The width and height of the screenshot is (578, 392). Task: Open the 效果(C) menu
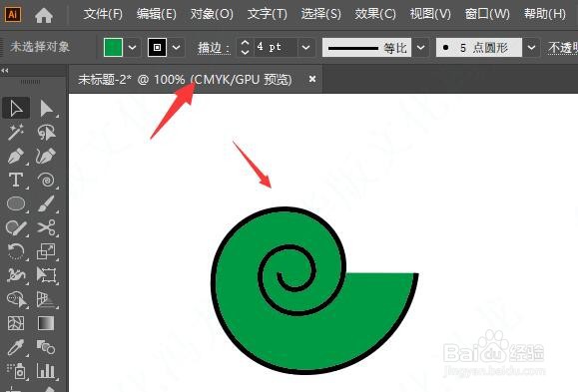tap(375, 14)
